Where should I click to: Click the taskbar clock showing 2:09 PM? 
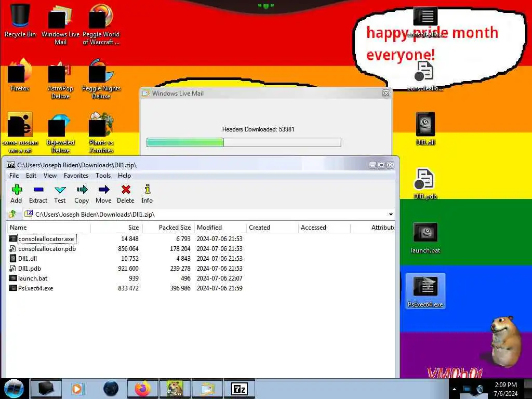tap(506, 389)
